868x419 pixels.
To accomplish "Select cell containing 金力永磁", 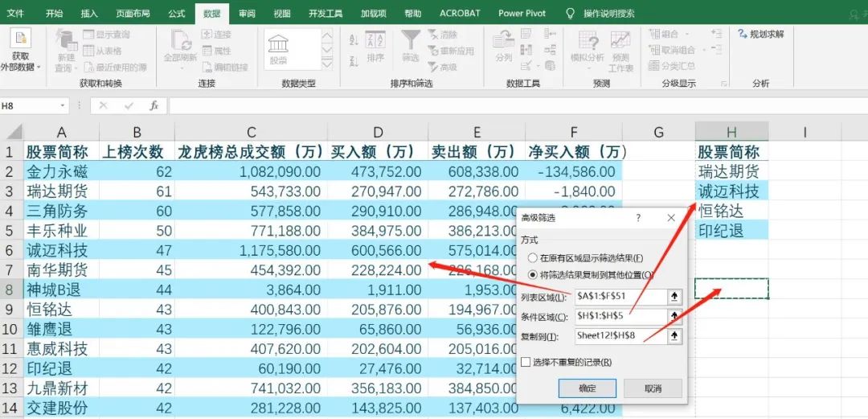I will point(61,171).
